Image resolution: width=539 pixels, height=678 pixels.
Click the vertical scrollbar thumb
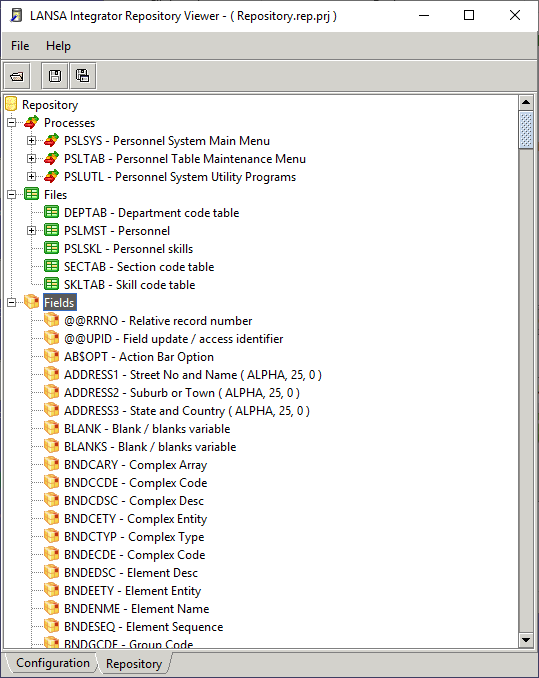526,130
